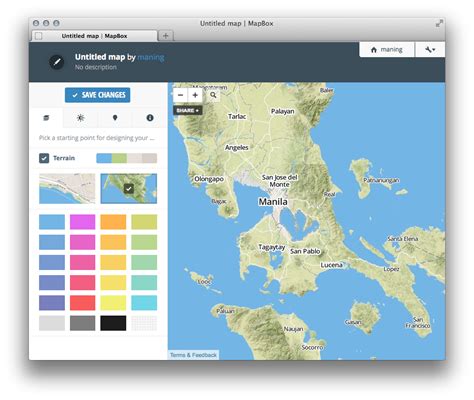
Task: Click the No description text
Action: (x=96, y=67)
